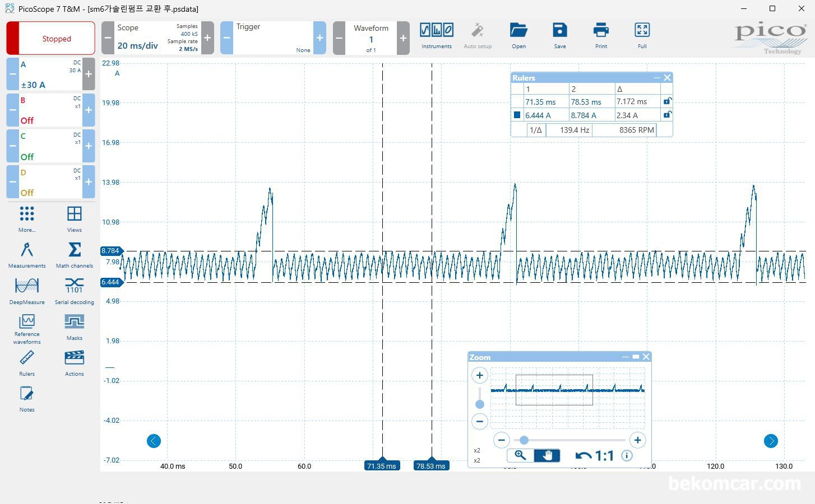Open the Trigger settings panel
Screen dimensions: 815x504
[273, 38]
